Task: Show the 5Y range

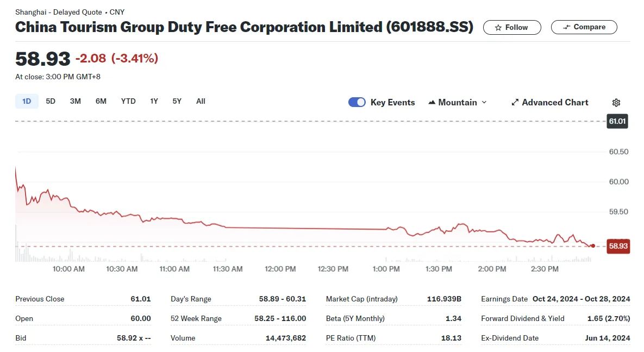Action: (177, 101)
